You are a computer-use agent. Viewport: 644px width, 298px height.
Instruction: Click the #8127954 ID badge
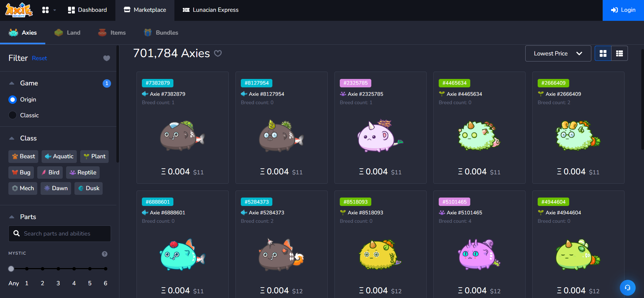pos(257,83)
